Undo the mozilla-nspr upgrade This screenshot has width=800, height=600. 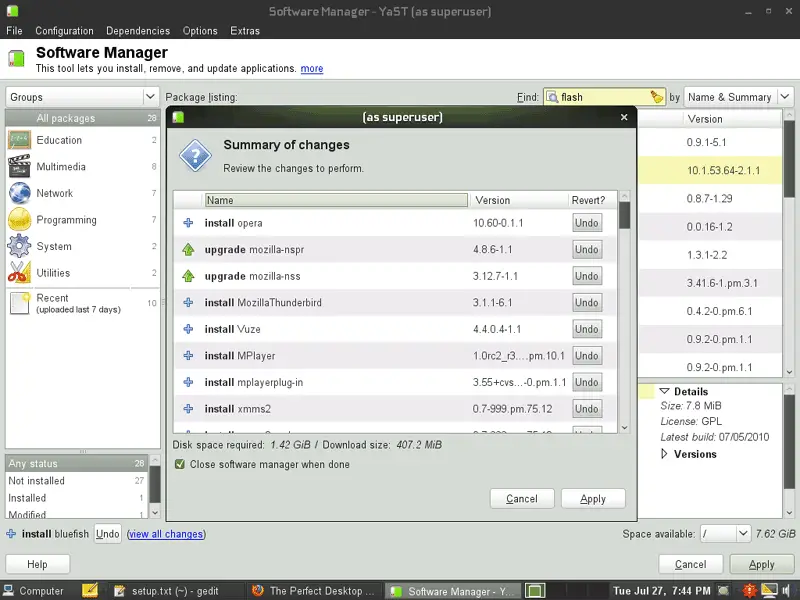[x=587, y=249]
